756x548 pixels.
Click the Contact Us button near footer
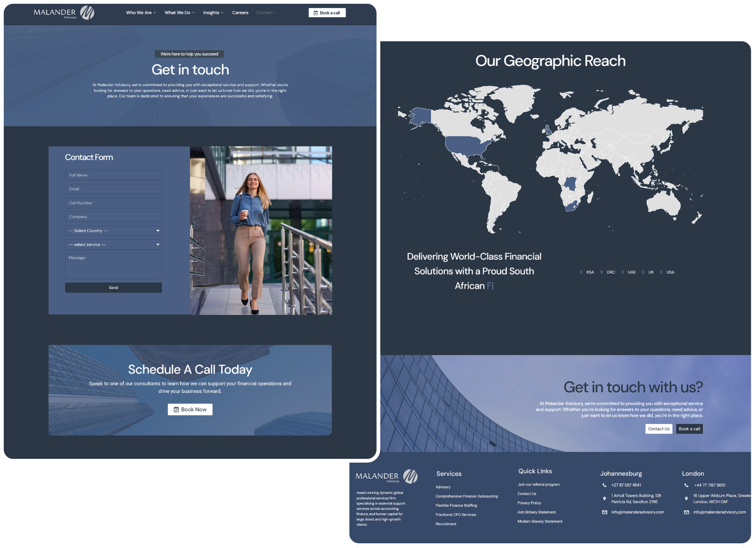coord(658,429)
